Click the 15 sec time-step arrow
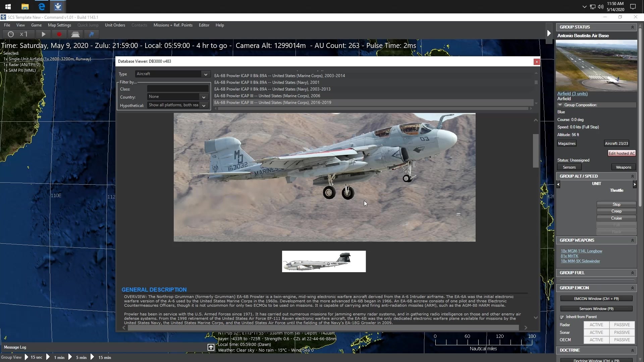644x362 pixels. click(26, 357)
